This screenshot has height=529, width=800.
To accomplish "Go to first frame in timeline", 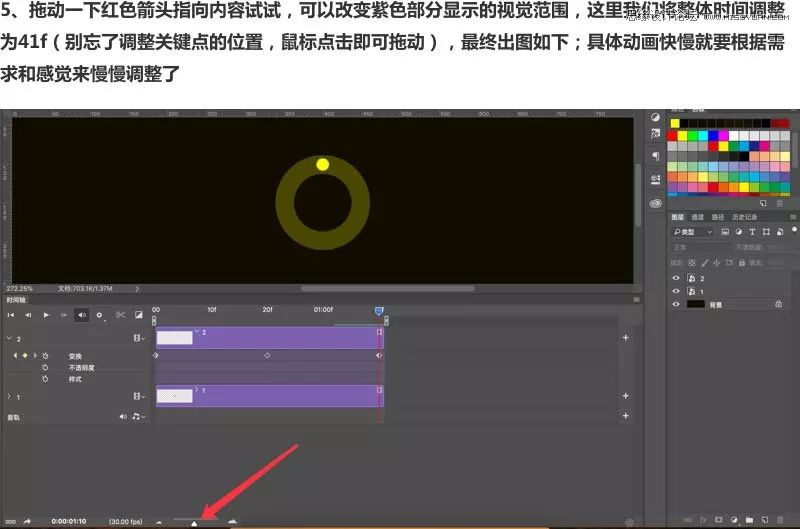I will 11,315.
